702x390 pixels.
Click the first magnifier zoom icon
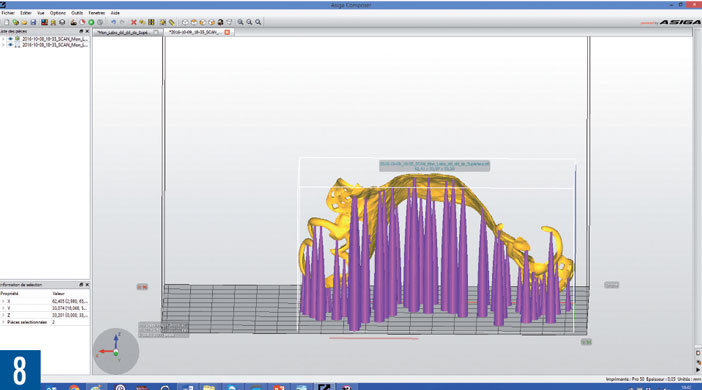coord(240,22)
